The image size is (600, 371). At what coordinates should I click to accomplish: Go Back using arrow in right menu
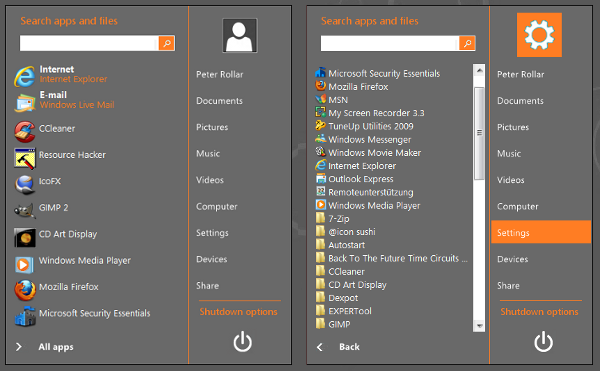click(320, 347)
